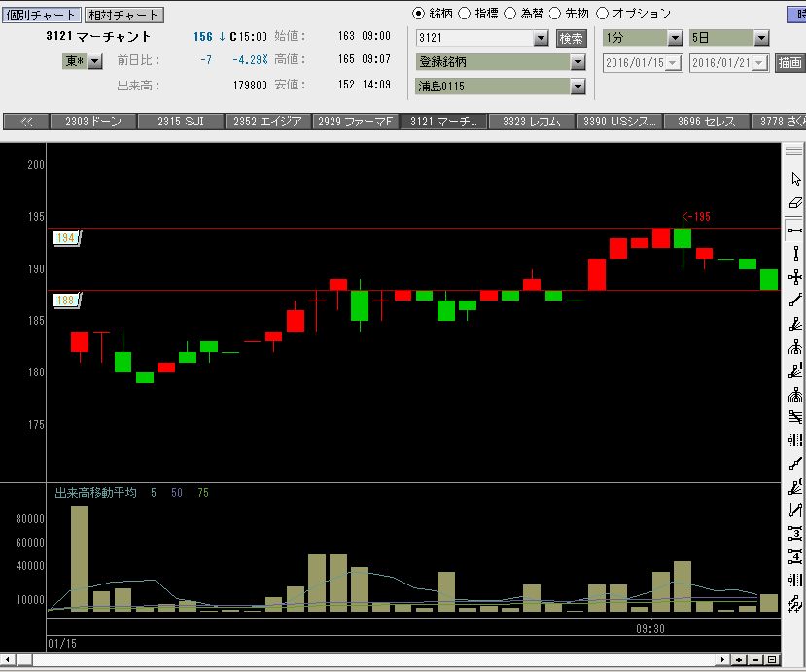The image size is (806, 672).
Task: Open the 2352 エイジア stock tab
Action: 267,122
